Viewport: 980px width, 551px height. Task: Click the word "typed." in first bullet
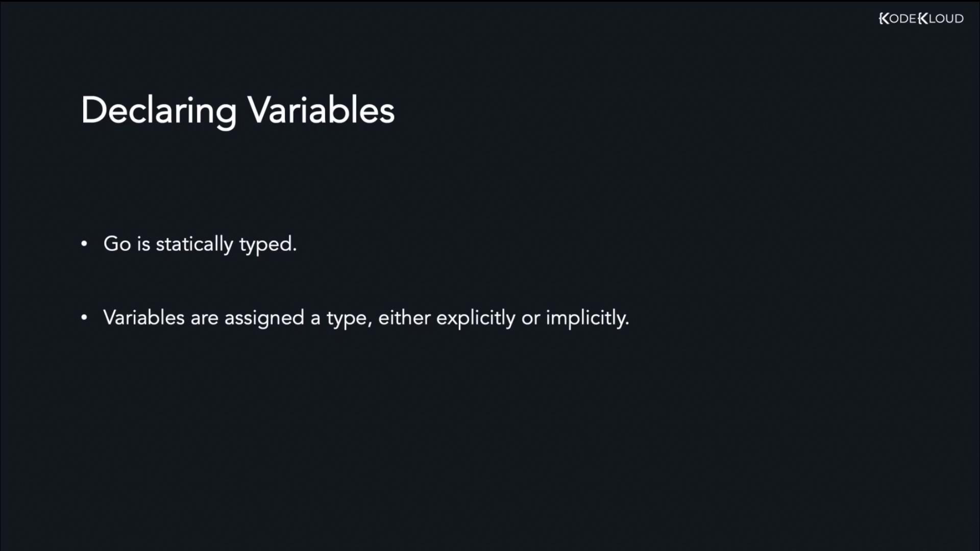tap(268, 245)
